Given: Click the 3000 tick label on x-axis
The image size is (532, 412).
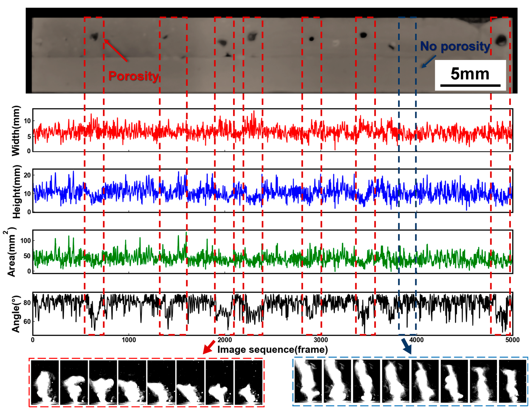Looking at the screenshot, I should (x=321, y=340).
